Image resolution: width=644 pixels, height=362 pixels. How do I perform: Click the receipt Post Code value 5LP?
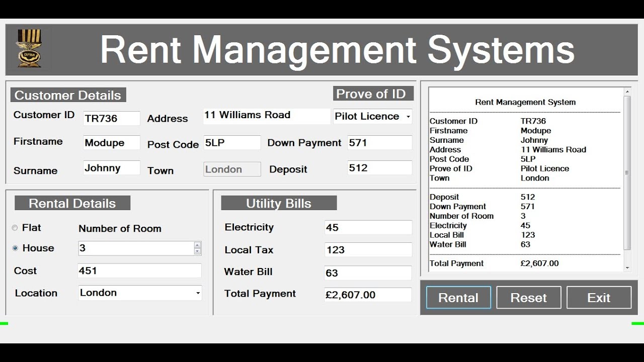528,159
